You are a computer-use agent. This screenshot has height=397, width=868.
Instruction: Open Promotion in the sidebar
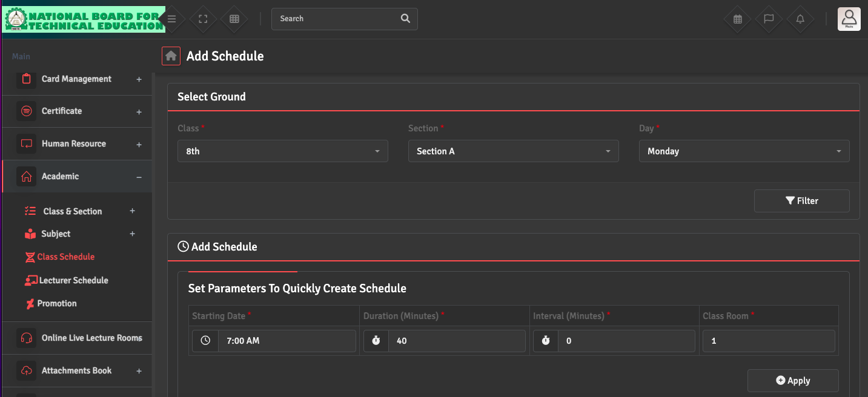[x=57, y=304]
